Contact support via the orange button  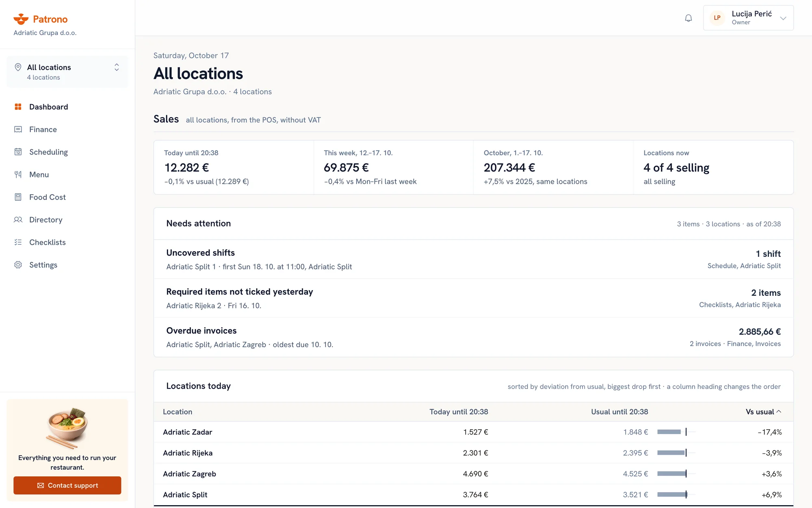tap(67, 485)
